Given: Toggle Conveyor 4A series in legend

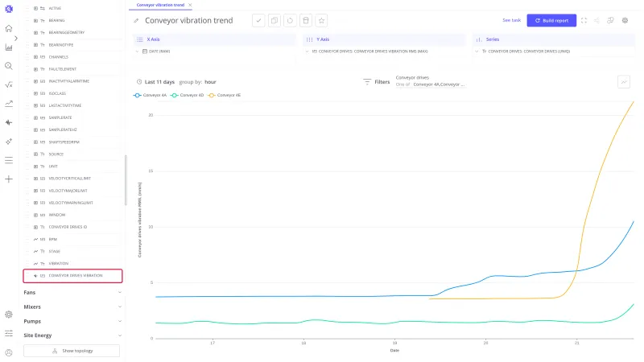Looking at the screenshot, I should coord(151,95).
